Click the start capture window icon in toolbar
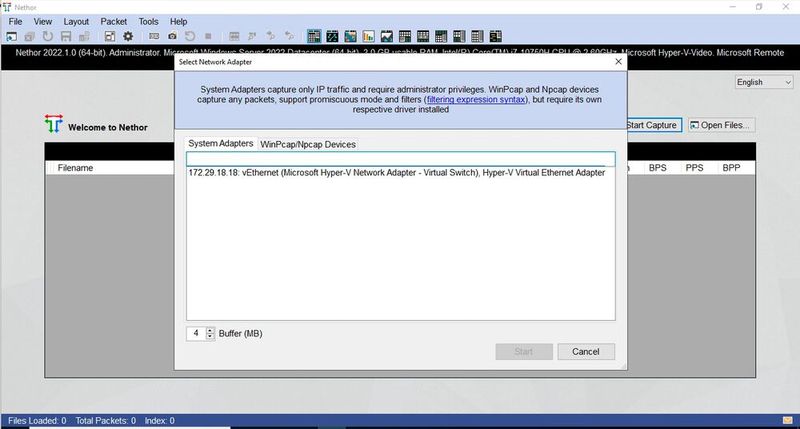The image size is (800, 429). point(11,36)
